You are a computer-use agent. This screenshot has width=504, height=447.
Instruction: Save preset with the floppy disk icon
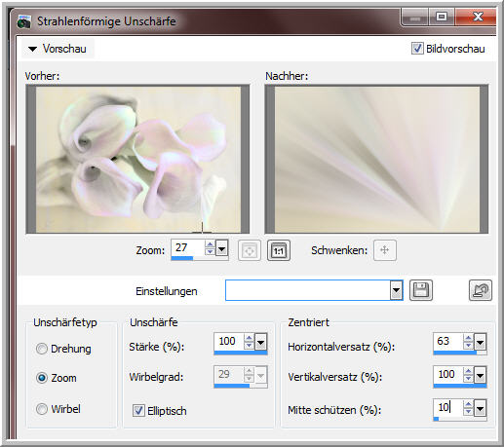[x=421, y=290]
